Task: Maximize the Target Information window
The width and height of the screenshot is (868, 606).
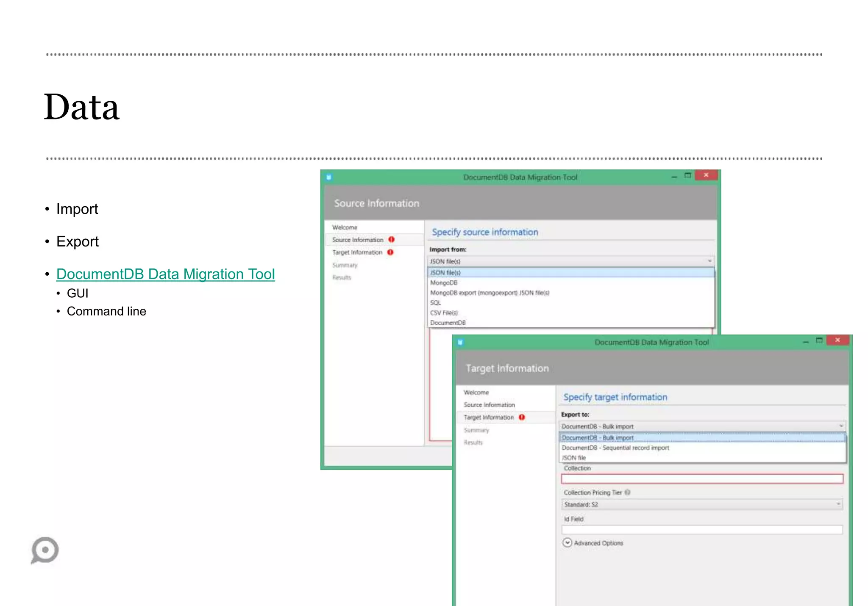Action: tap(819, 340)
